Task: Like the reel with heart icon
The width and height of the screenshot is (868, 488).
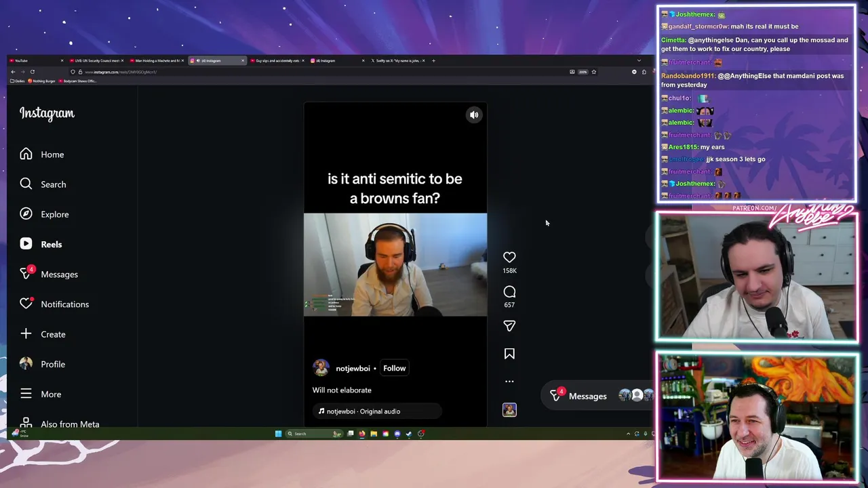Action: (509, 257)
